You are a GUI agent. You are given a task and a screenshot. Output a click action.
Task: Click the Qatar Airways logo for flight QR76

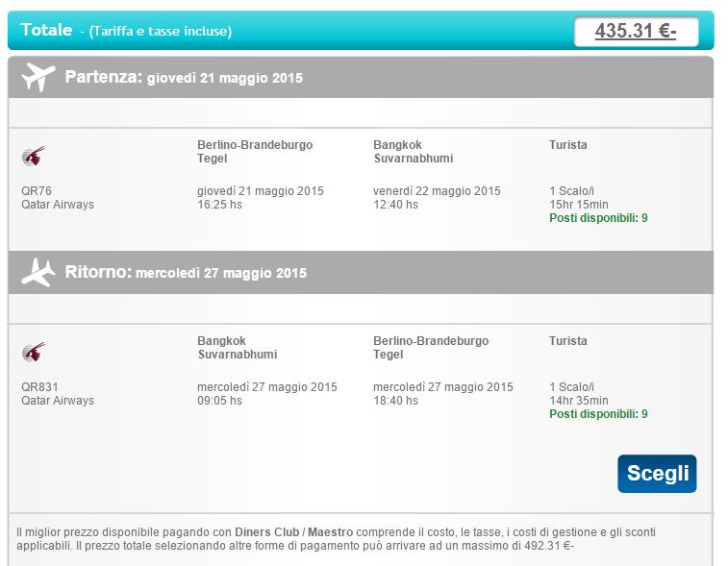34,156
